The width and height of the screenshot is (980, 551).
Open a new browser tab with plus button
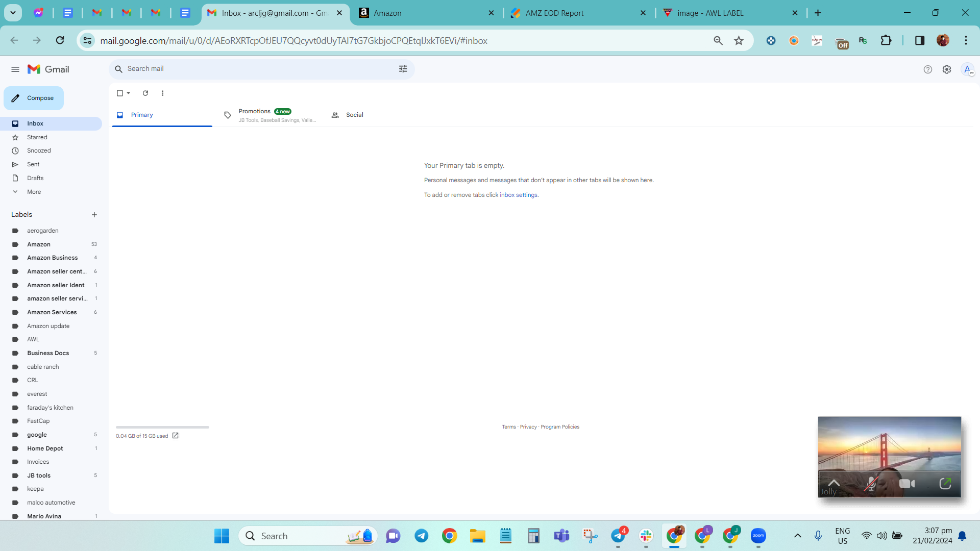(818, 13)
